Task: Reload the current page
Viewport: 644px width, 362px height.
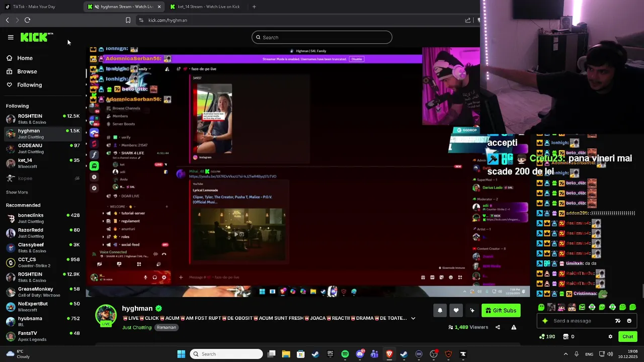Action: [x=28, y=20]
